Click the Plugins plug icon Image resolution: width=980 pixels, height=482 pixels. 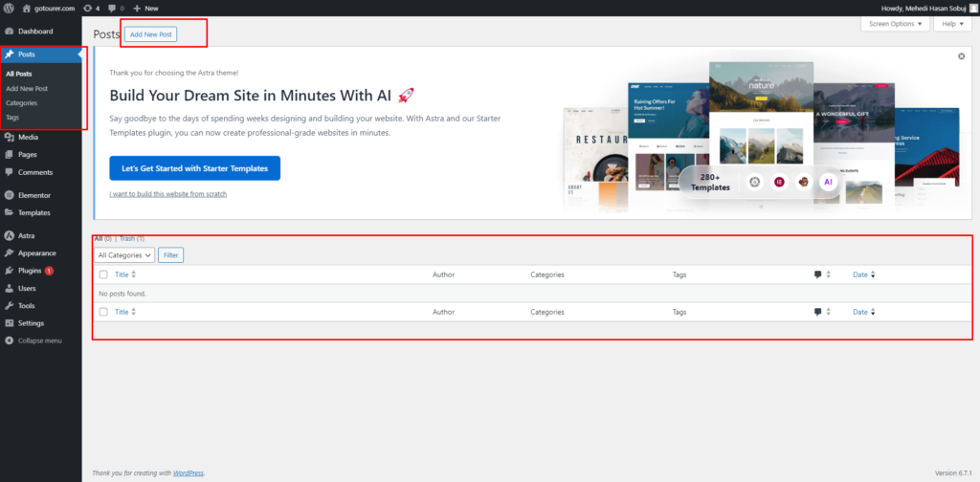(x=9, y=271)
